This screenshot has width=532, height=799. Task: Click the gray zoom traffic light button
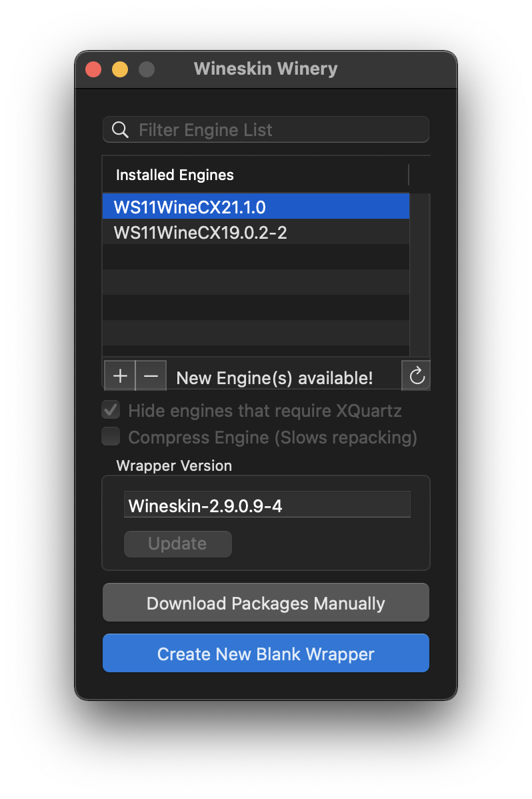[x=146, y=69]
